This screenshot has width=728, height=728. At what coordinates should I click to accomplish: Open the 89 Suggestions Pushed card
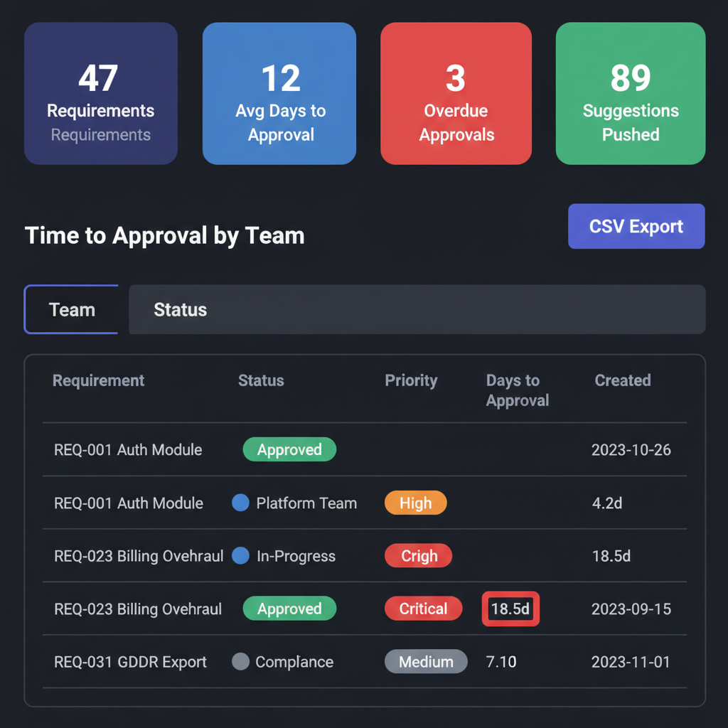(631, 93)
